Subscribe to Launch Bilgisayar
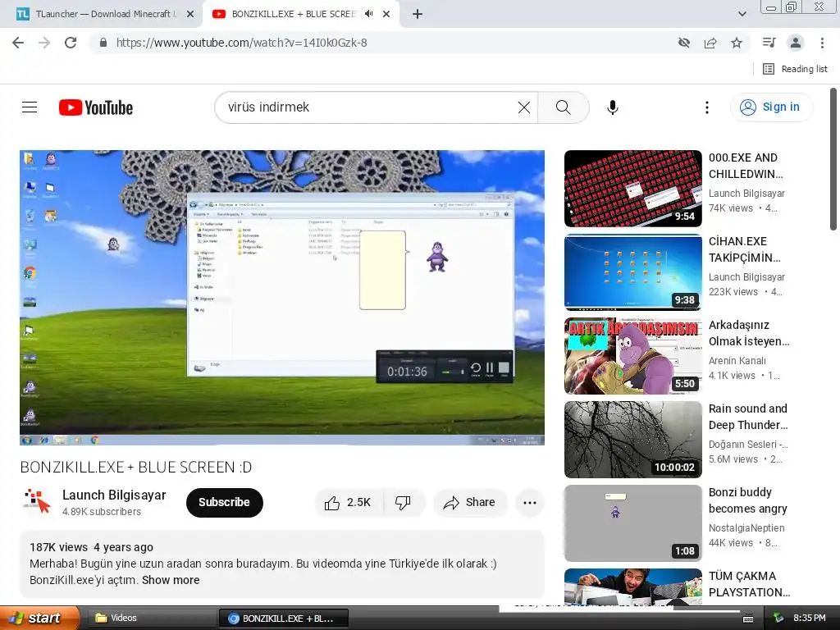The image size is (840, 630). (225, 503)
